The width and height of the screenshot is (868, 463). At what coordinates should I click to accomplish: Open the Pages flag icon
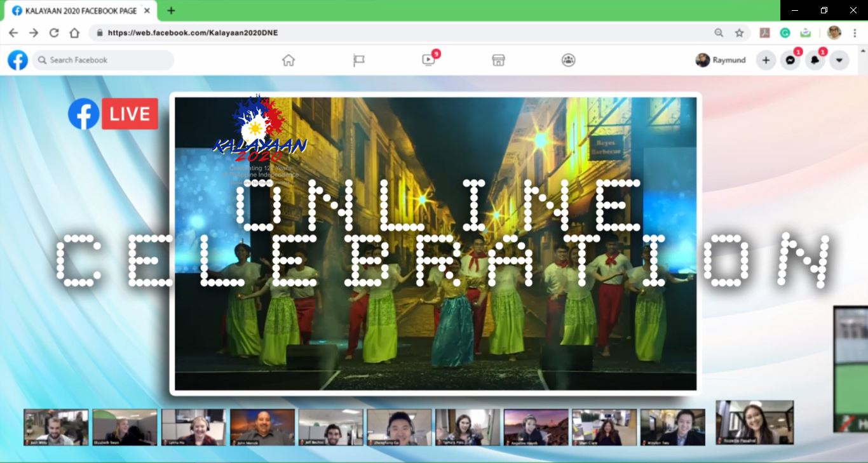click(x=359, y=60)
